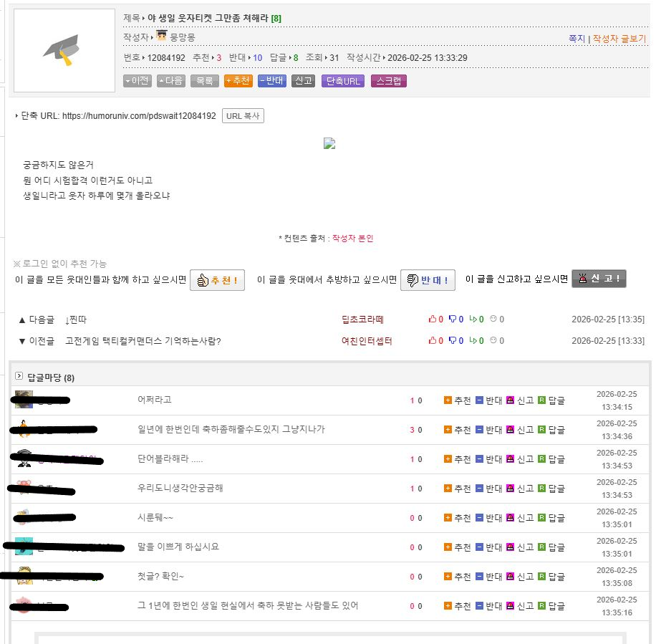Open the 작성자 글보기 link
The height and width of the screenshot is (644, 656).
(619, 39)
